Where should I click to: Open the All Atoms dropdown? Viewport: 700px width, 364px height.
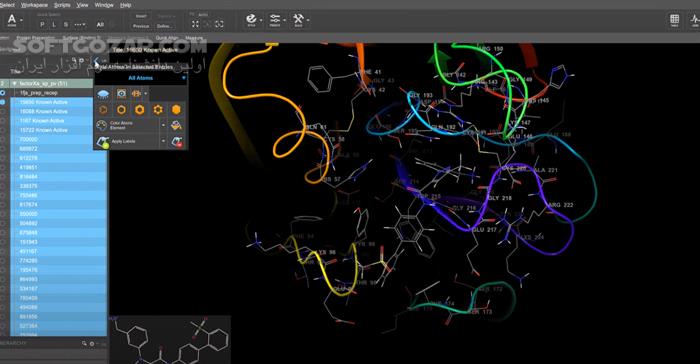pos(141,78)
